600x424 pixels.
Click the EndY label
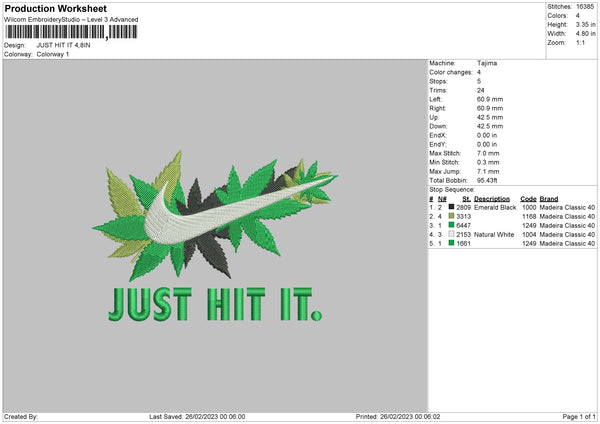[x=438, y=144]
